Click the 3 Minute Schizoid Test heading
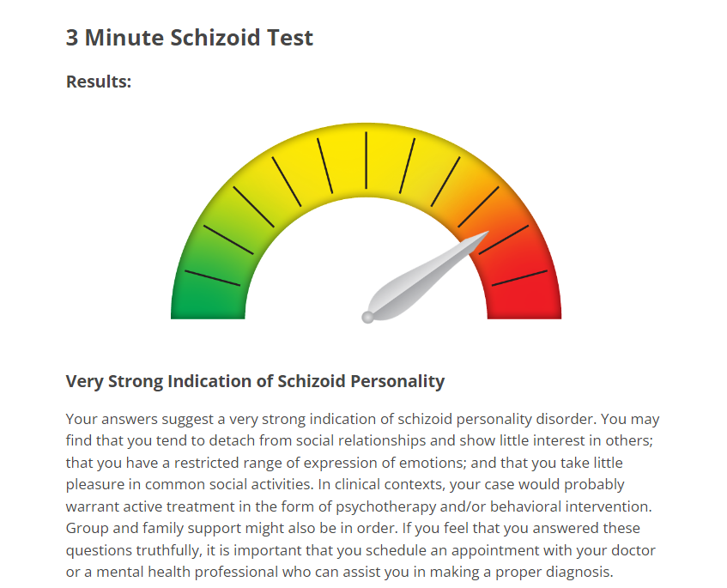The width and height of the screenshot is (727, 588). (189, 38)
